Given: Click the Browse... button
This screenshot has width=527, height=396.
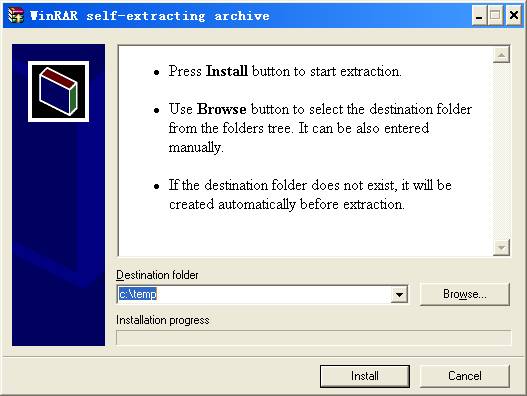Looking at the screenshot, I should [464, 294].
